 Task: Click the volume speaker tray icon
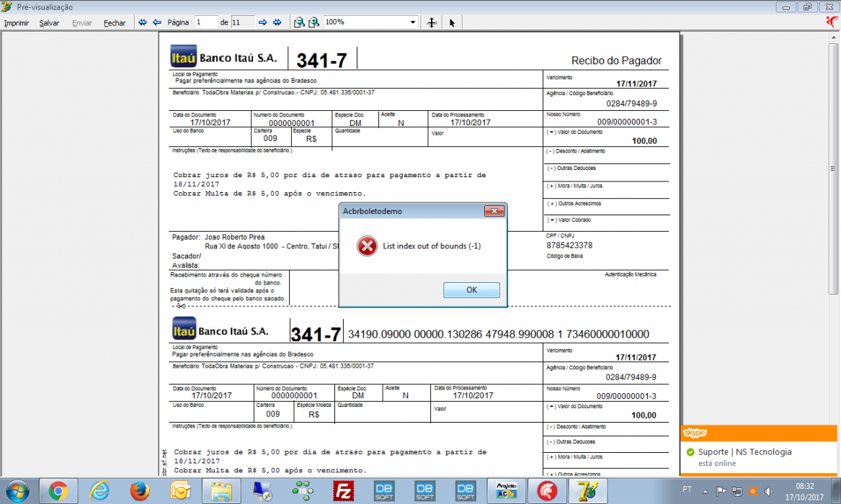(x=769, y=491)
